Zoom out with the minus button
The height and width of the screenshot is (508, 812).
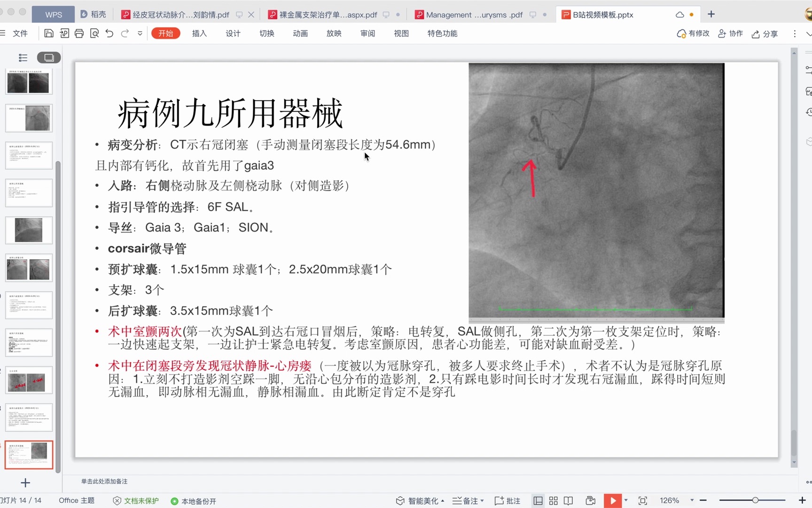pos(703,500)
